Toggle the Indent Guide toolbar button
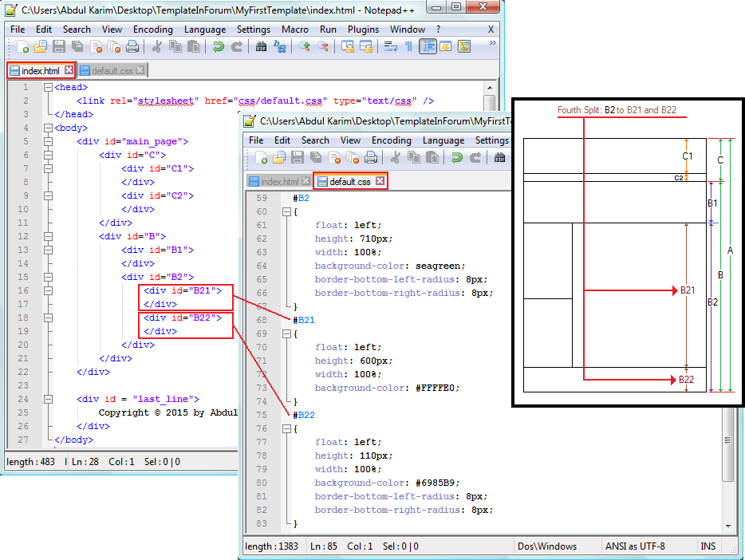The width and height of the screenshot is (745, 560). (428, 47)
